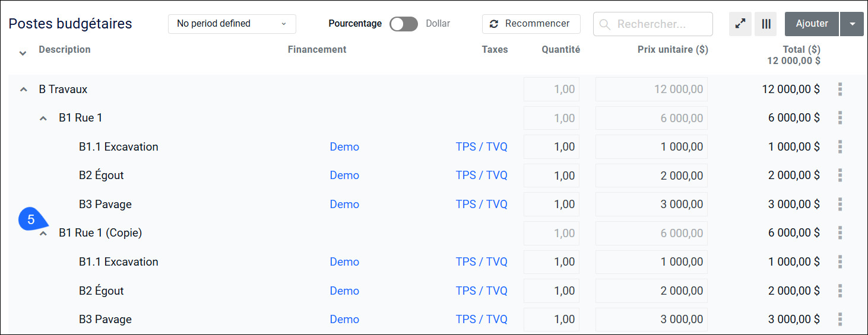Open the three-dot menu for B Travaux
This screenshot has height=335, width=868.
pyautogui.click(x=840, y=90)
